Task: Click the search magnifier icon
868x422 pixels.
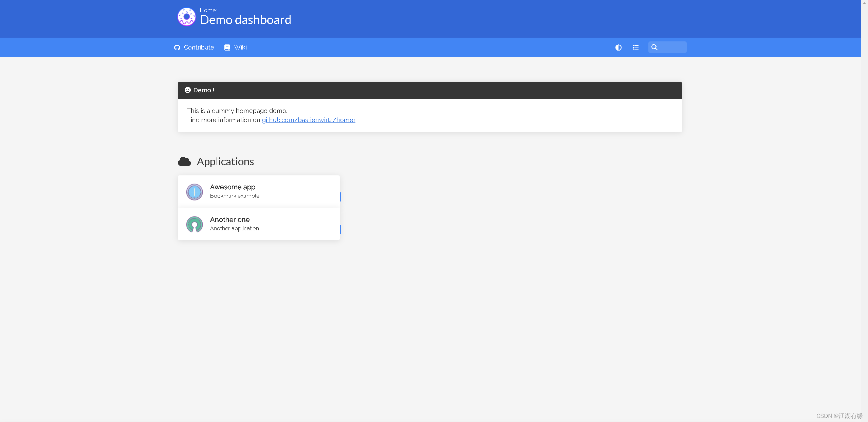Action: [x=654, y=47]
